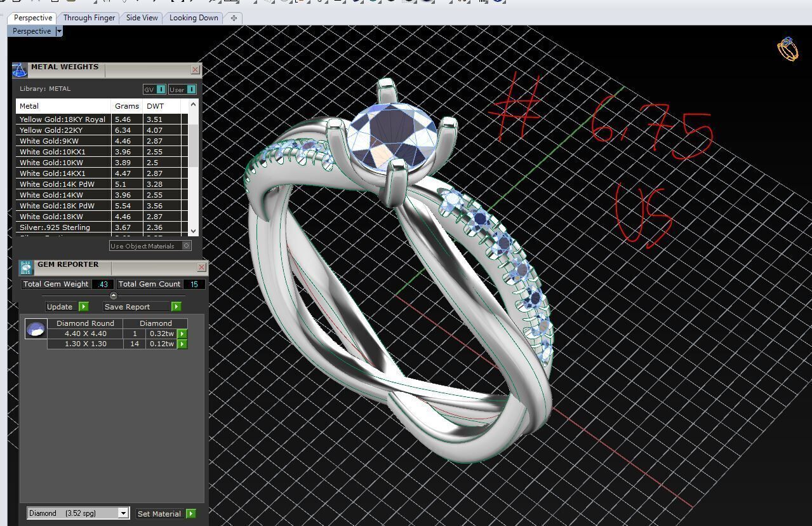The height and width of the screenshot is (526, 812).
Task: Click the Total Gem Count value 15
Action: [194, 284]
